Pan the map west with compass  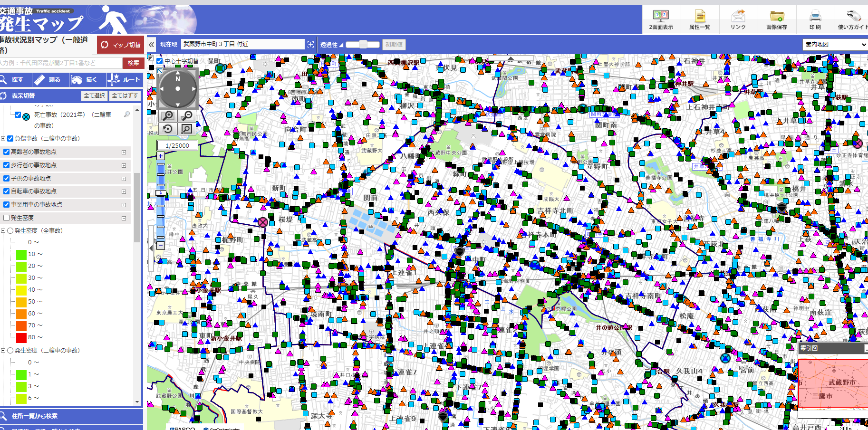pyautogui.click(x=162, y=88)
